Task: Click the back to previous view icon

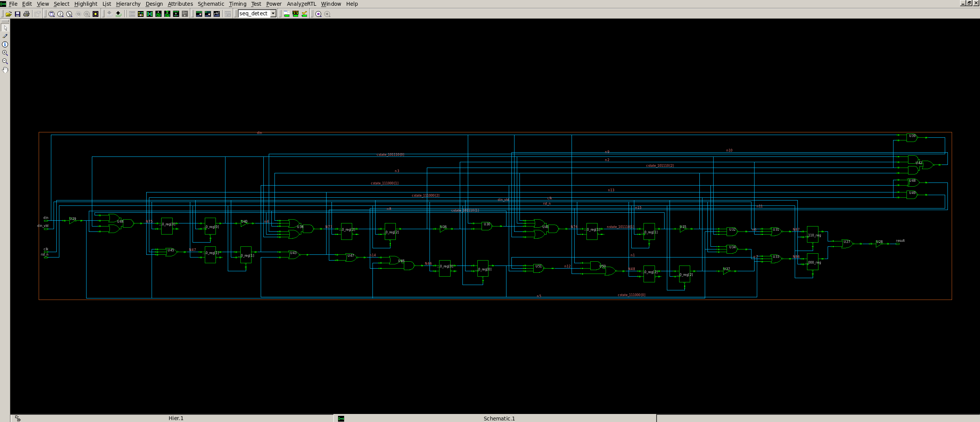Action: 318,14
